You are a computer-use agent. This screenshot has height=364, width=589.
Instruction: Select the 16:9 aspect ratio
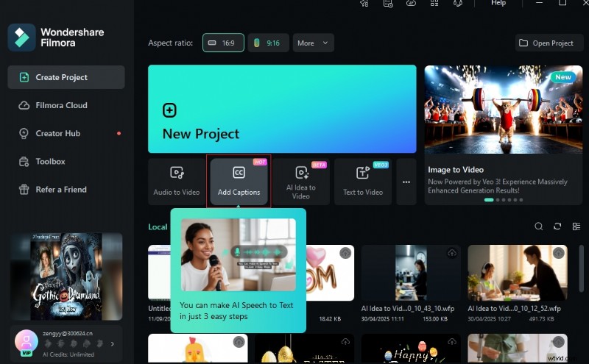coord(223,43)
